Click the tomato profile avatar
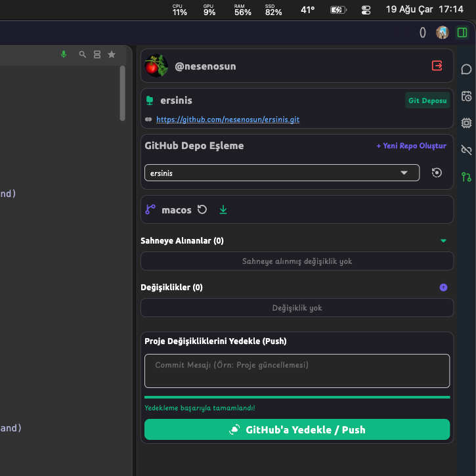Viewport: 476px width, 476px height. tap(156, 66)
